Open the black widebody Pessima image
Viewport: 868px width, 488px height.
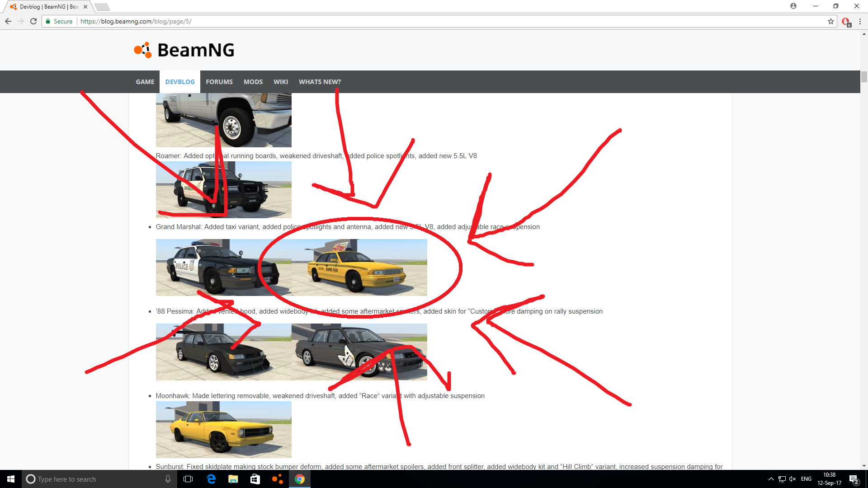224,352
